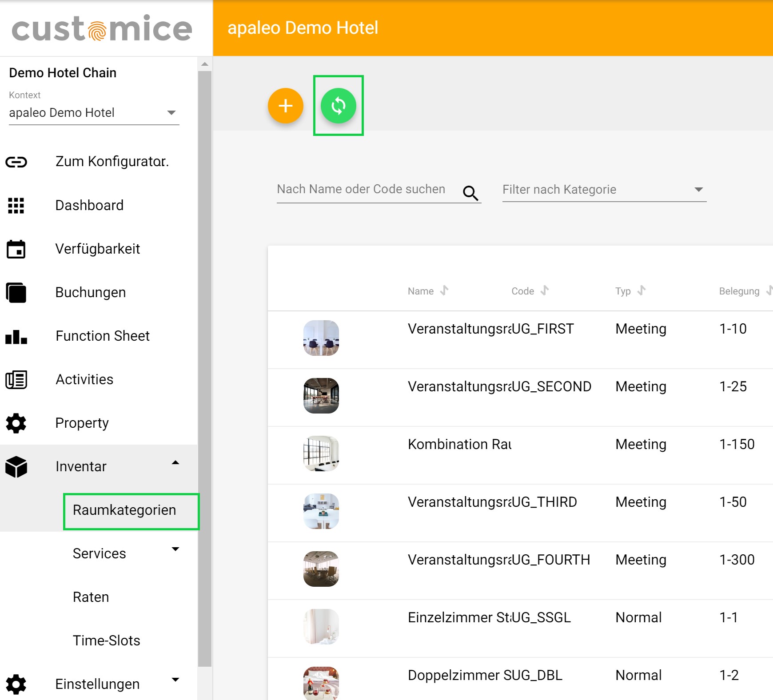Click the Verfügbarkeit calendar icon

(16, 249)
